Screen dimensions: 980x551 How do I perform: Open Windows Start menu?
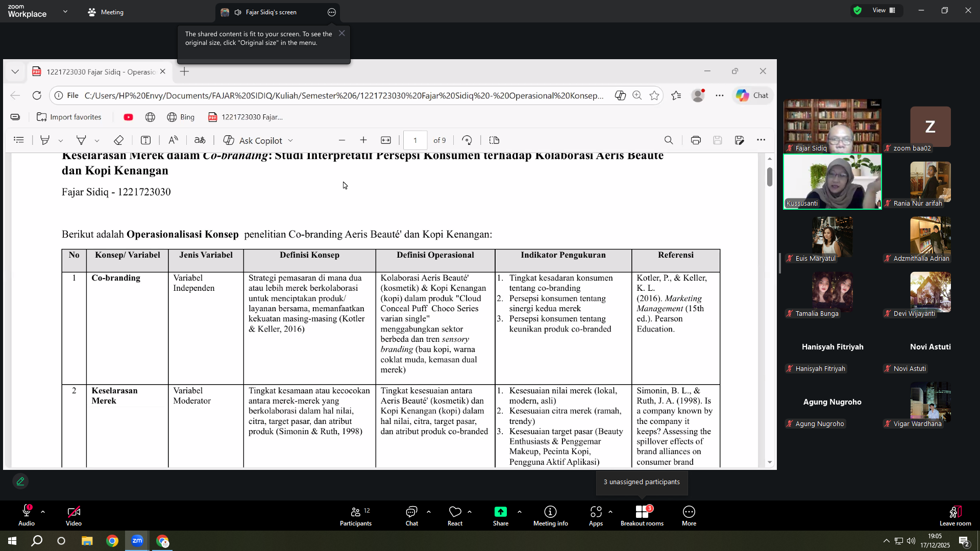(12, 541)
